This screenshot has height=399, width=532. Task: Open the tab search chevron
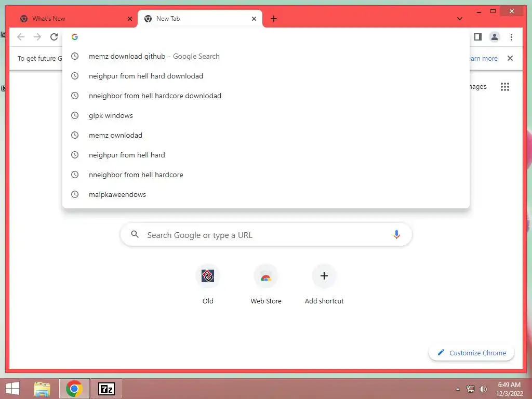pos(460,19)
